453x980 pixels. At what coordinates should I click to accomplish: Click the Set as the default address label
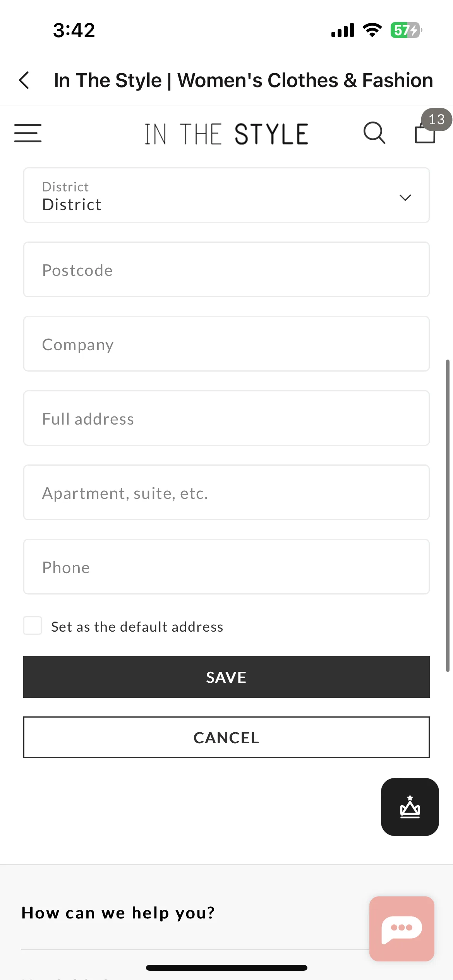[137, 627]
